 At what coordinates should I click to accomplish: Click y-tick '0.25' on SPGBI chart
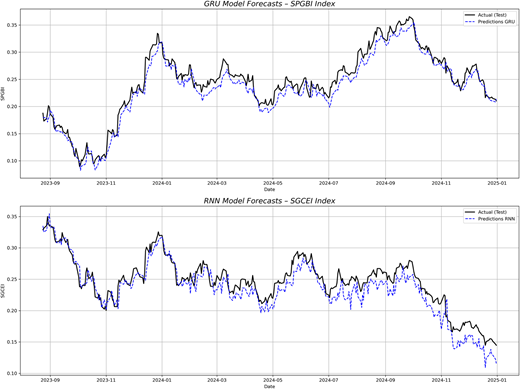pos(12,80)
